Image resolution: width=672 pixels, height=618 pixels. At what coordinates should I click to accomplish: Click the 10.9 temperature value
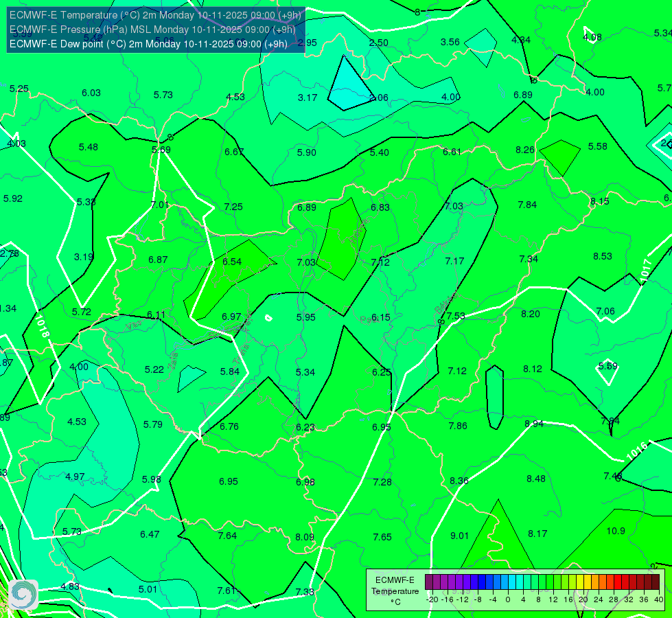click(x=616, y=531)
